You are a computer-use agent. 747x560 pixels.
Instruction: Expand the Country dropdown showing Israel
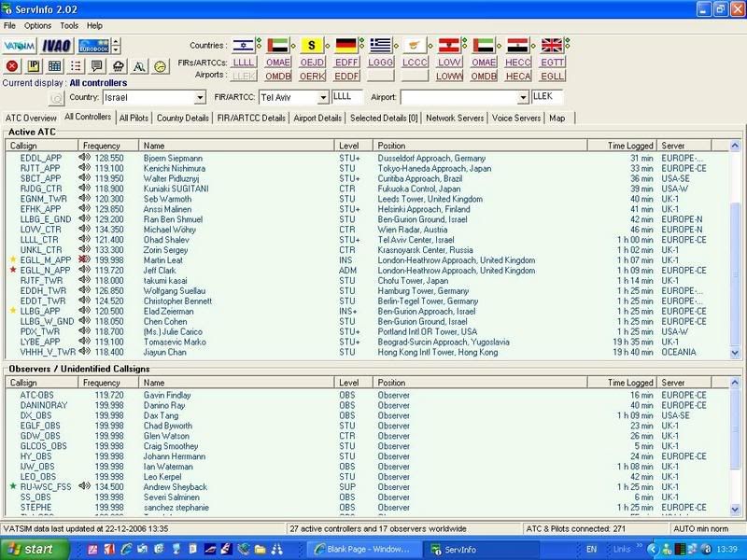pyautogui.click(x=199, y=98)
